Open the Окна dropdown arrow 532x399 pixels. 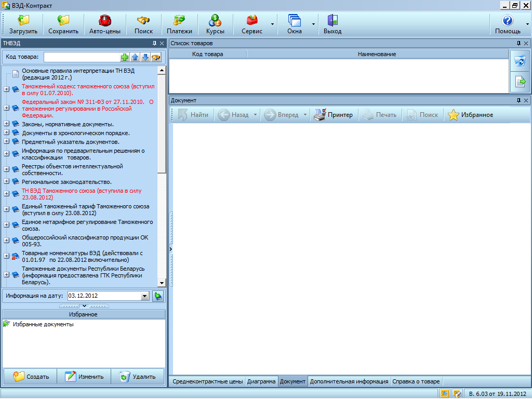[313, 24]
